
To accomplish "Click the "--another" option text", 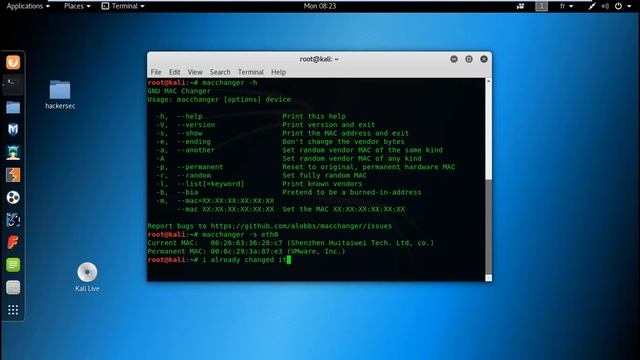I will click(196, 150).
